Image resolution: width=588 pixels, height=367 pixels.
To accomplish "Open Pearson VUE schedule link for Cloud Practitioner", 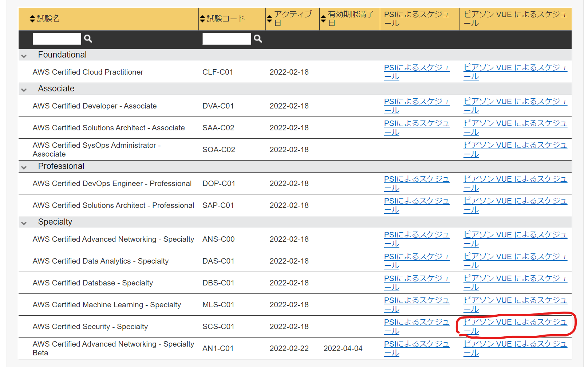I will (516, 72).
